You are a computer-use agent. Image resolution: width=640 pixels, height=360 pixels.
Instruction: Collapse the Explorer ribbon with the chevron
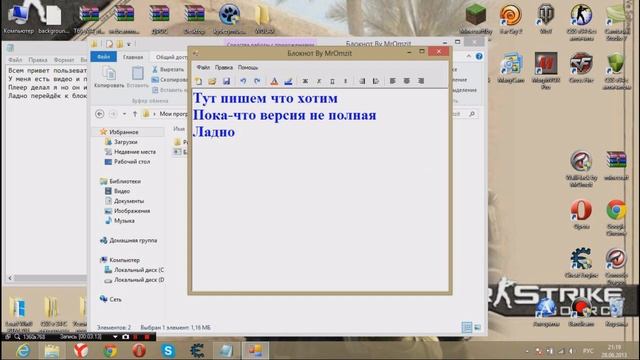click(x=469, y=56)
